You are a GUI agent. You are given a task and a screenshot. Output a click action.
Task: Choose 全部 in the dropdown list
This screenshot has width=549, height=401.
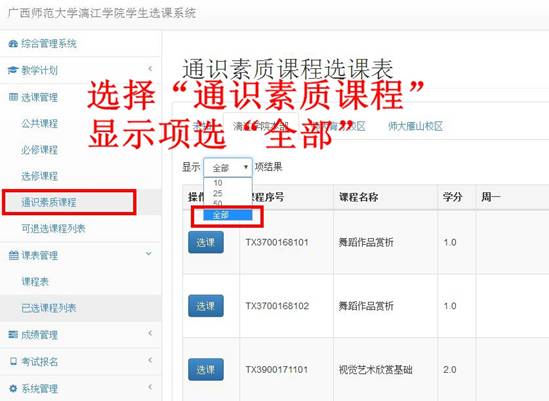(x=228, y=215)
